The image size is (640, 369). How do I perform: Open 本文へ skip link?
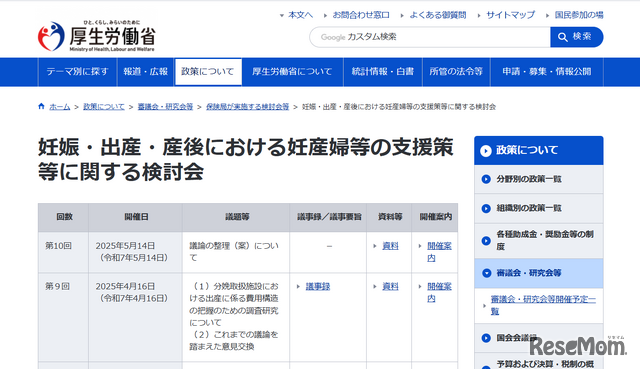pos(300,15)
